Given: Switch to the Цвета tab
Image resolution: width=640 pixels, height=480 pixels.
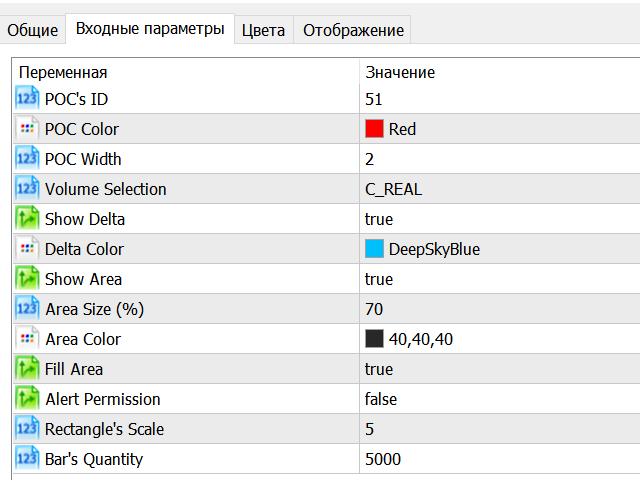Looking at the screenshot, I should pos(263,30).
